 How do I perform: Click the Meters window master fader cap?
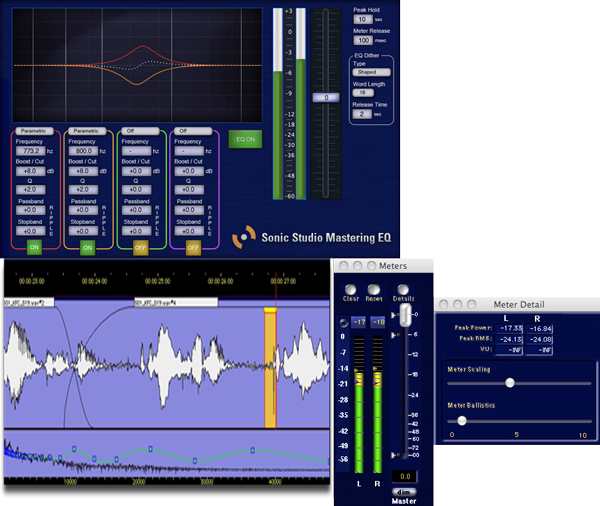pos(405,315)
